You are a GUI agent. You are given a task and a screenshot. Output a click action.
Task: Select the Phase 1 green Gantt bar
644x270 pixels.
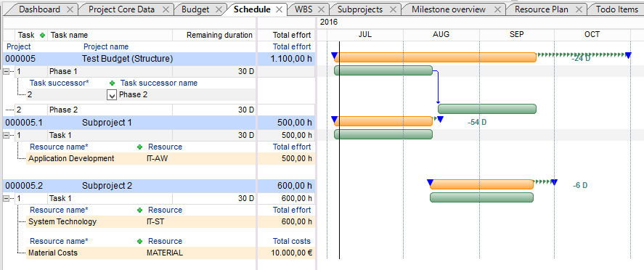click(x=383, y=70)
